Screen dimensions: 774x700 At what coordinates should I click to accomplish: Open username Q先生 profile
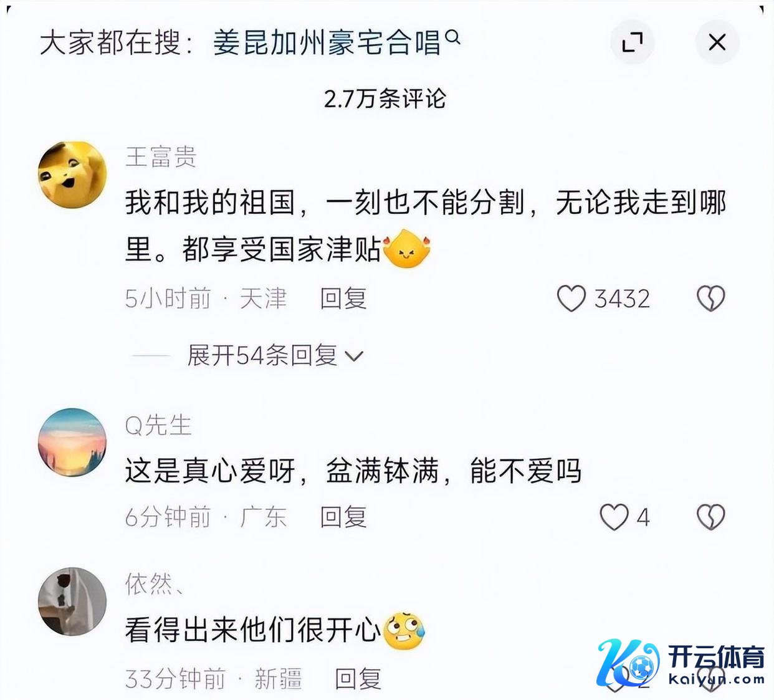(158, 426)
